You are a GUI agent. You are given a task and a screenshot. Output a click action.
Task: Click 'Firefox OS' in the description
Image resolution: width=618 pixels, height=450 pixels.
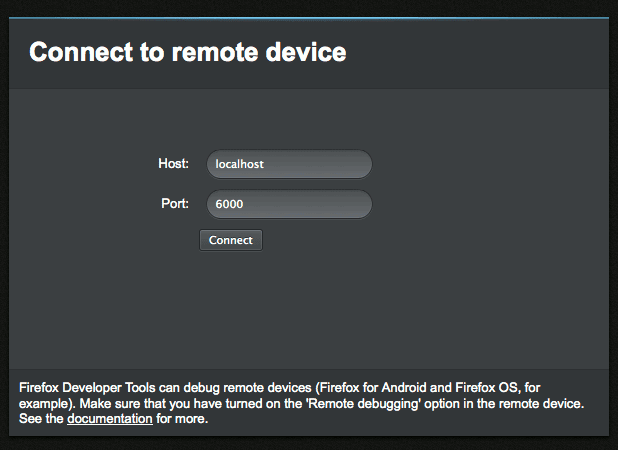(x=486, y=388)
